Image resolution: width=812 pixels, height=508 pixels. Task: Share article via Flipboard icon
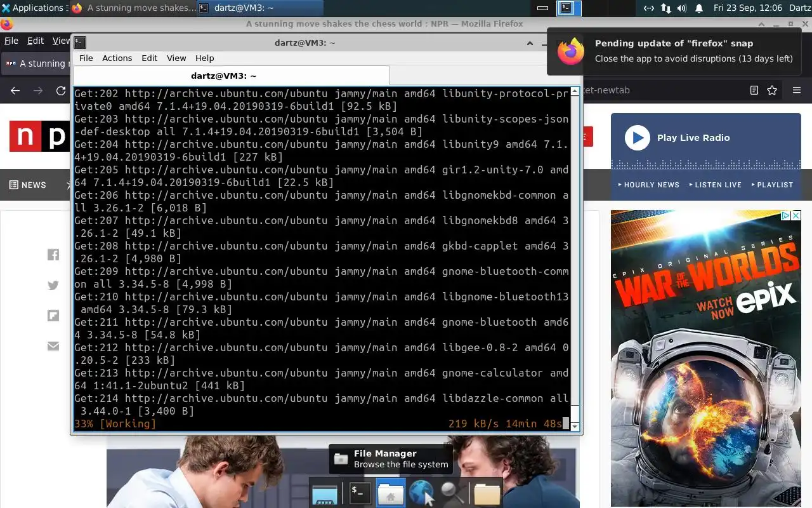coord(53,316)
